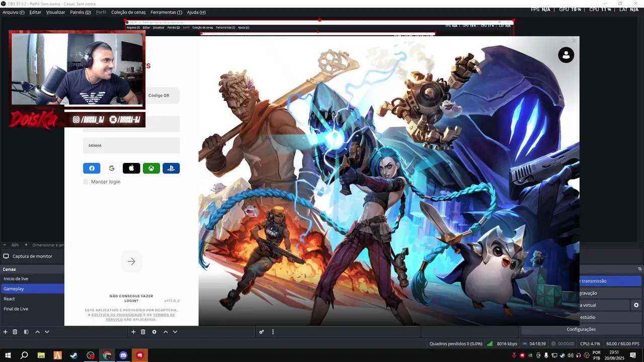Open scene filters icon in Cenas toolbar
Image resolution: width=644 pixels, height=362 pixels.
[x=26, y=332]
